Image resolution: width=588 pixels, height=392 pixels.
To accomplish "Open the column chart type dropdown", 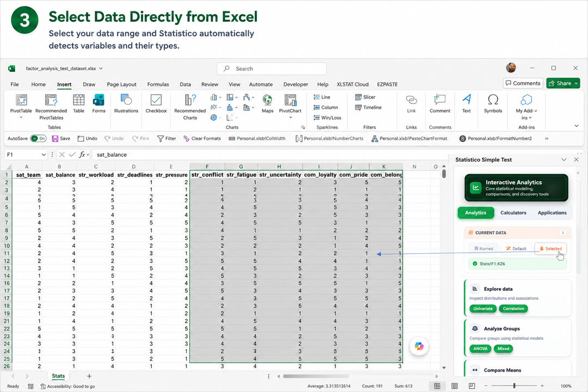I will click(x=220, y=97).
